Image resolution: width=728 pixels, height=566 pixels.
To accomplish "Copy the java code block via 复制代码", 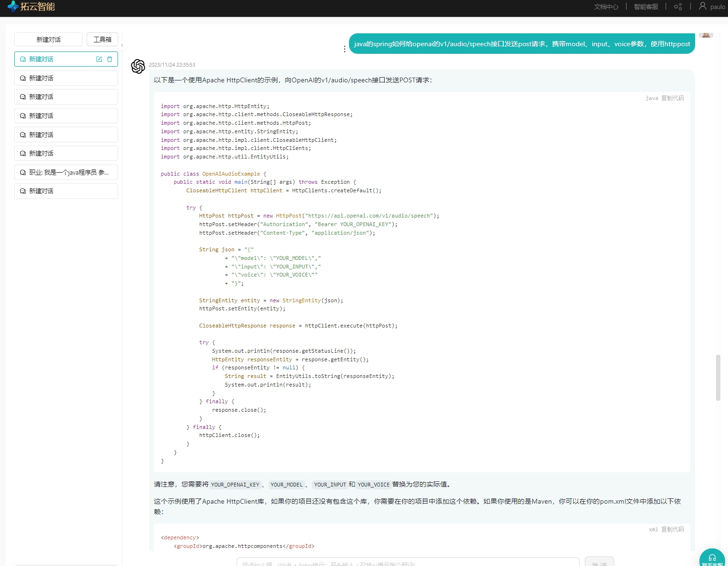I will [672, 98].
